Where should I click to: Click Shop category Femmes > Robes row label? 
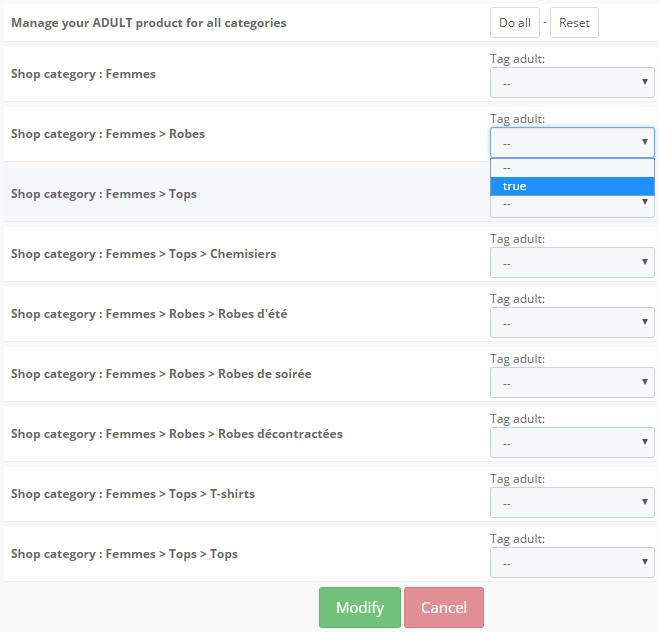(108, 134)
